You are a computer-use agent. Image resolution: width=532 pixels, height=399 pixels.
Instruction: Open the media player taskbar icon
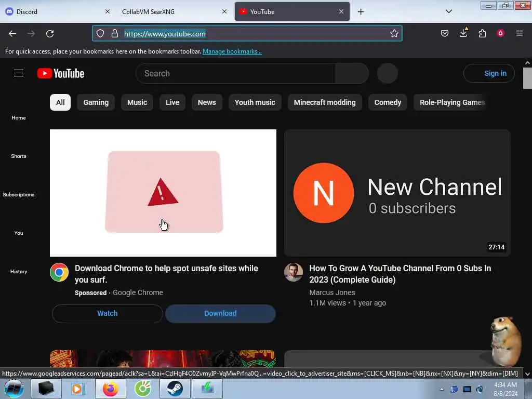click(x=77, y=389)
